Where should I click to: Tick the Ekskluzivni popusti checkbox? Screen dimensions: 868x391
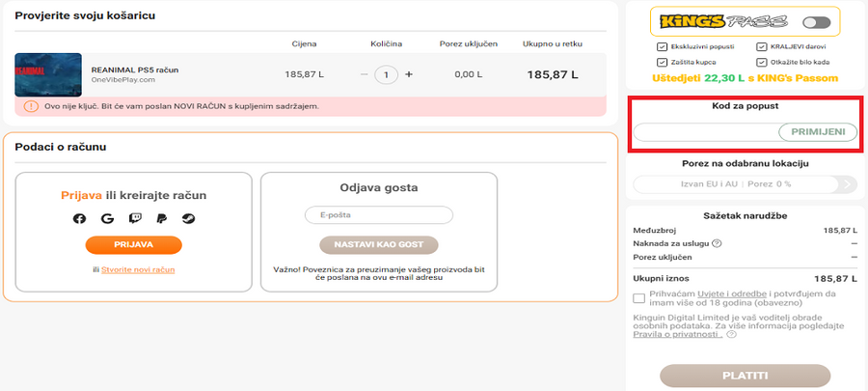662,47
